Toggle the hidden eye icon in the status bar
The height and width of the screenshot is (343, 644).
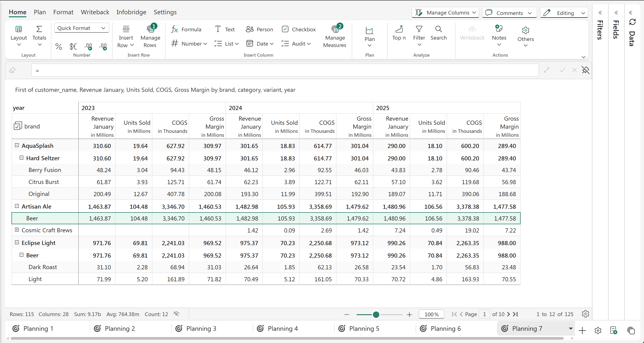point(176,314)
